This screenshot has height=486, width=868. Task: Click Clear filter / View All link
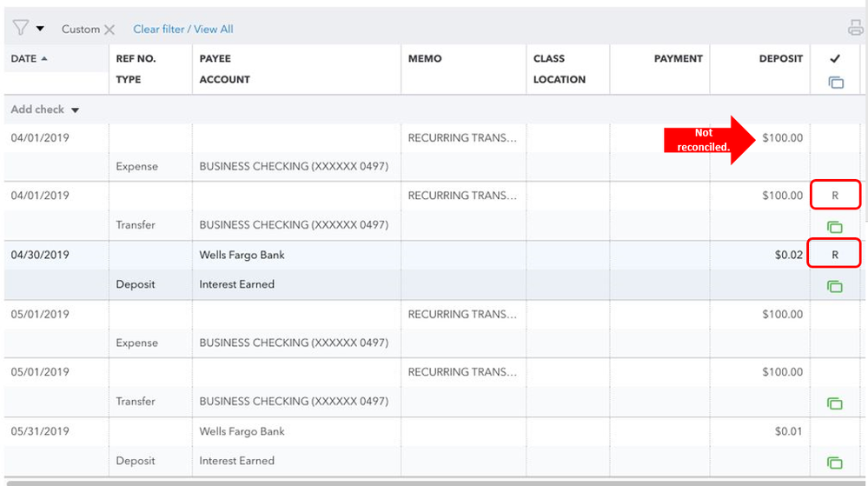click(x=182, y=30)
